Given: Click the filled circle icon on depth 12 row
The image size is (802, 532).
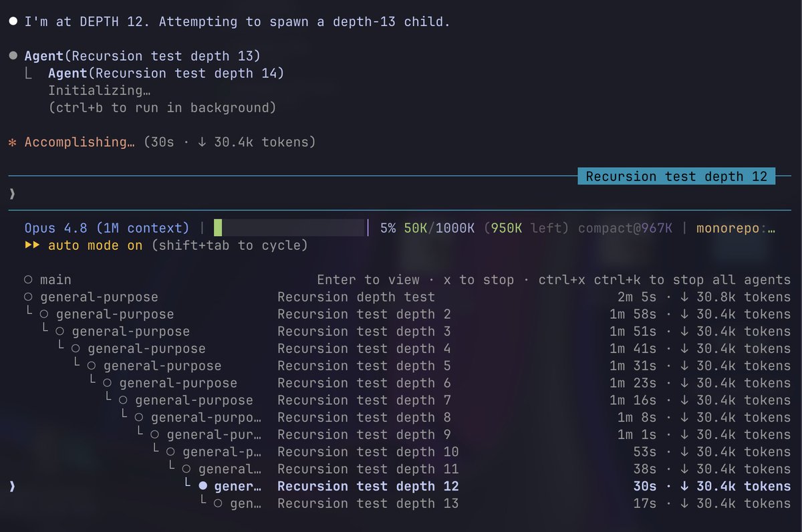Looking at the screenshot, I should [x=203, y=487].
